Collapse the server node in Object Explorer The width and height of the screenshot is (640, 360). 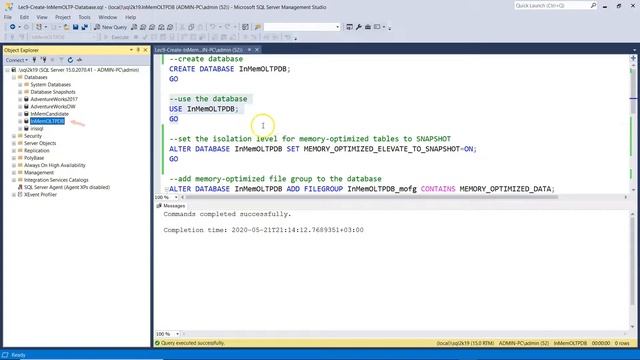[x=7, y=70]
